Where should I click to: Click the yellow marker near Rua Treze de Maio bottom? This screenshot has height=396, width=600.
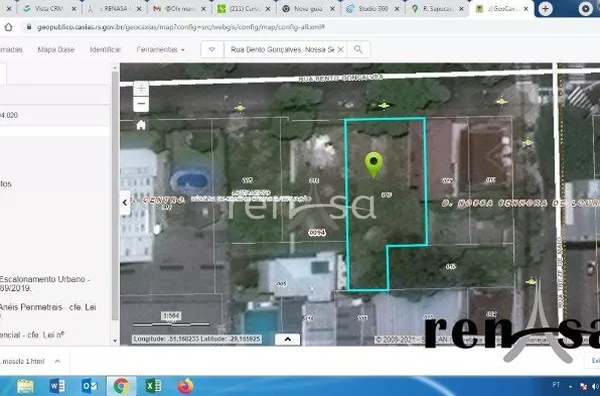point(530,282)
